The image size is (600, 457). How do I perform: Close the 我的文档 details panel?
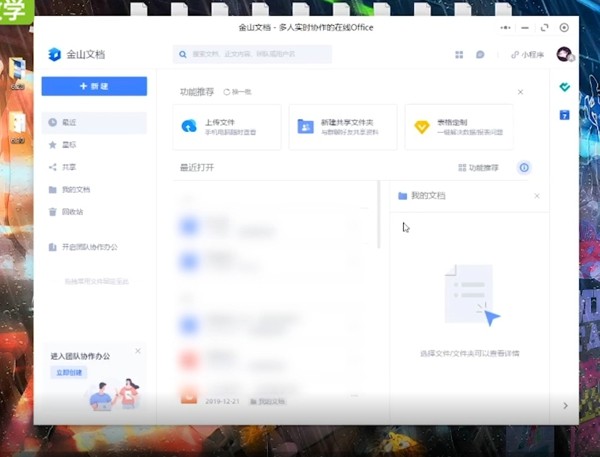point(537,196)
